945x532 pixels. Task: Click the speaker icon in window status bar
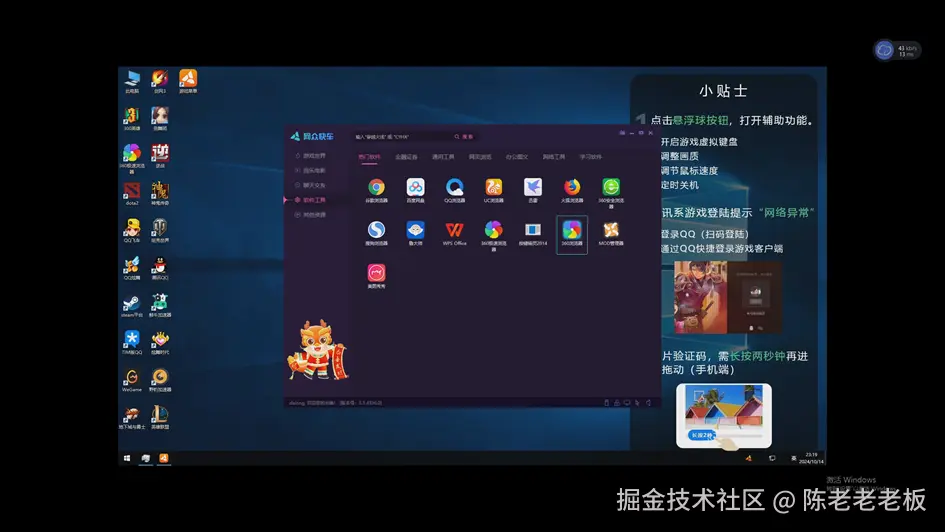point(648,402)
